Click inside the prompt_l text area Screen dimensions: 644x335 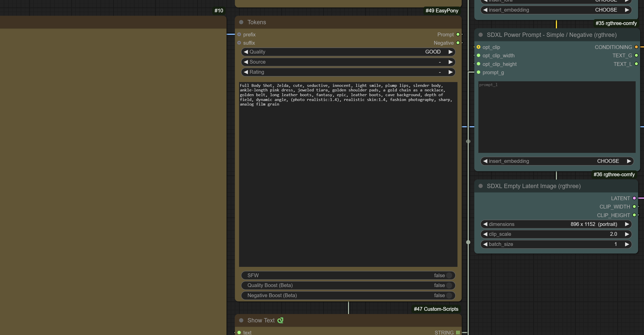click(557, 117)
